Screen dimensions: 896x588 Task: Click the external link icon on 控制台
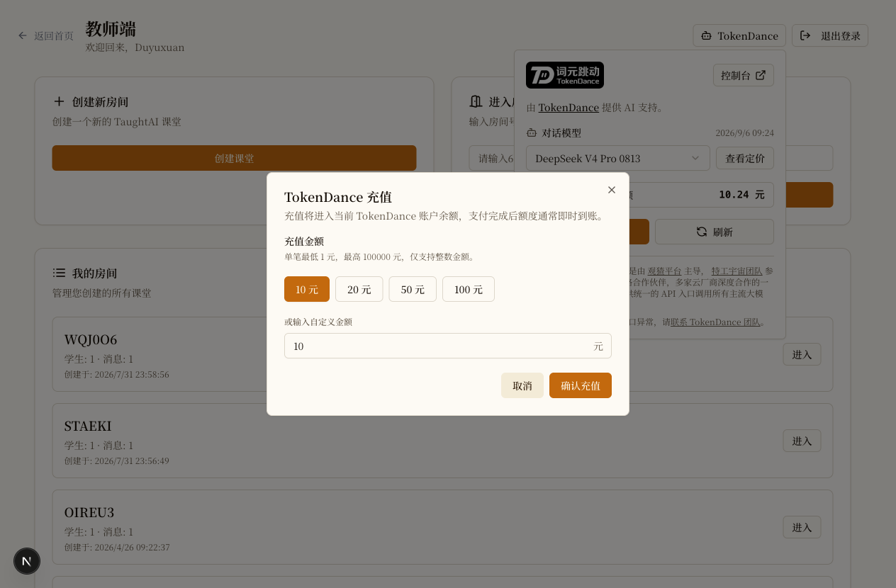tap(761, 75)
